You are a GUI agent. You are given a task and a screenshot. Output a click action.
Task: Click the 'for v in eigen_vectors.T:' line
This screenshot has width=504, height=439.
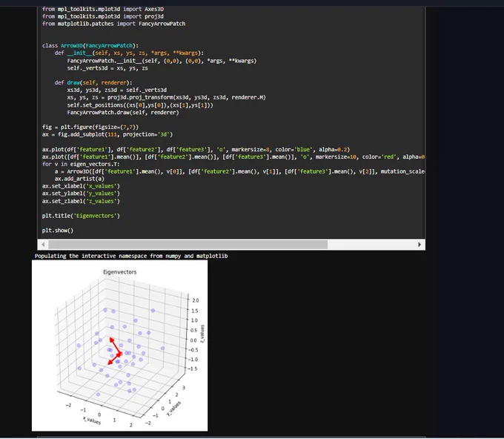pyautogui.click(x=81, y=165)
